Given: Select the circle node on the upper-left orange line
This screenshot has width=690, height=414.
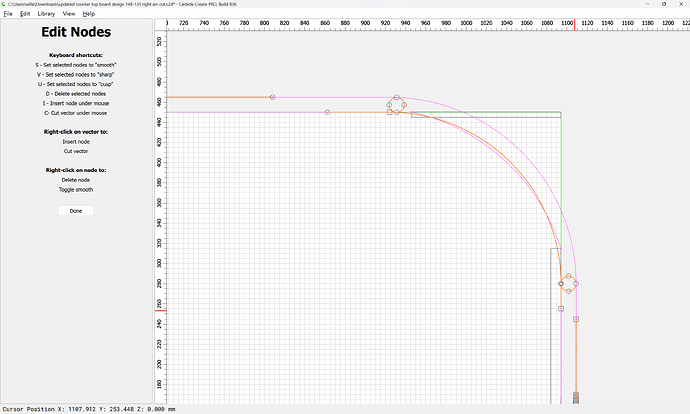Looking at the screenshot, I should point(272,97).
